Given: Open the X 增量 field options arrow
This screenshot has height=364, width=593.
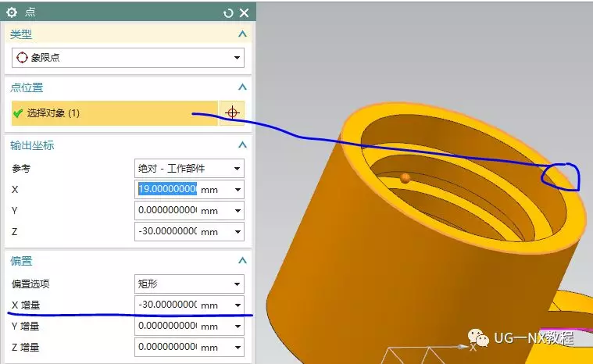Looking at the screenshot, I should pos(237,305).
